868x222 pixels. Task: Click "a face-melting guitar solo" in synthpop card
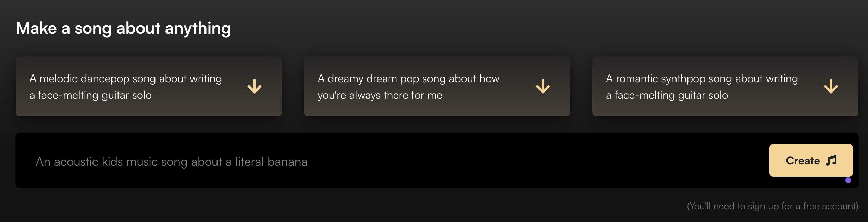click(667, 95)
